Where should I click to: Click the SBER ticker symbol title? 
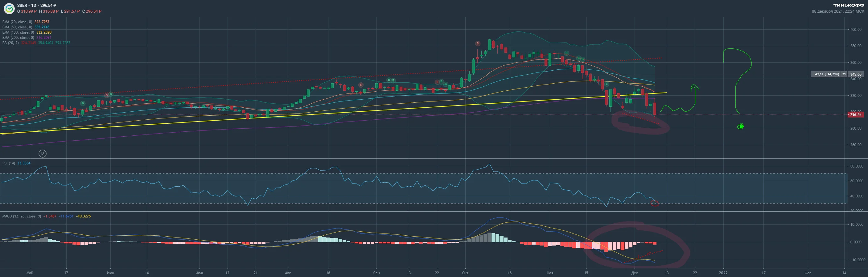tap(22, 5)
